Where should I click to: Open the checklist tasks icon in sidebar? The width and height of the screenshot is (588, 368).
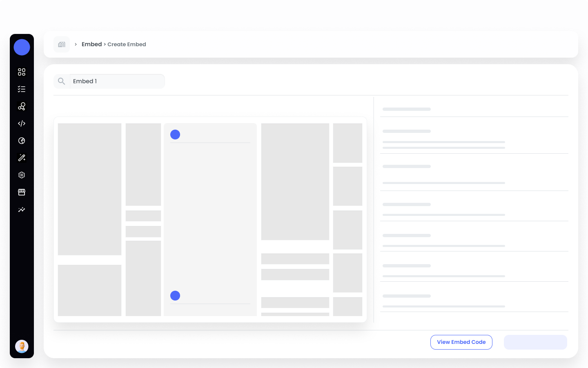[22, 89]
